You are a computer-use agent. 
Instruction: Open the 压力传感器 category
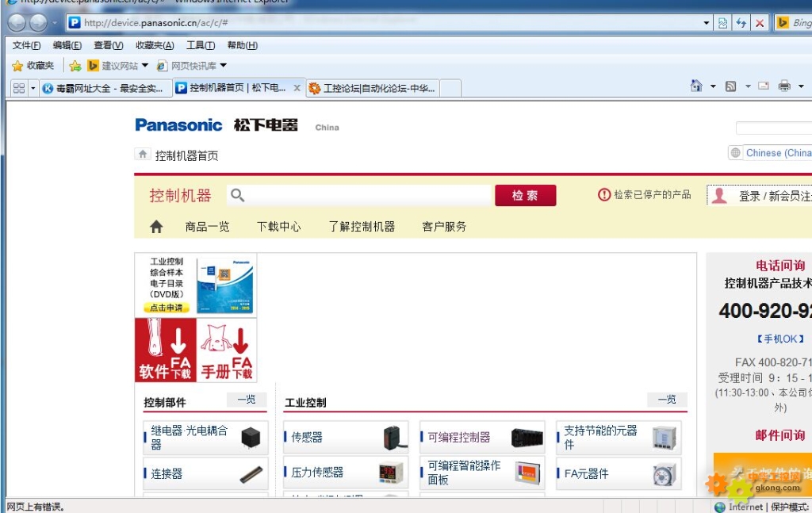[x=346, y=472]
